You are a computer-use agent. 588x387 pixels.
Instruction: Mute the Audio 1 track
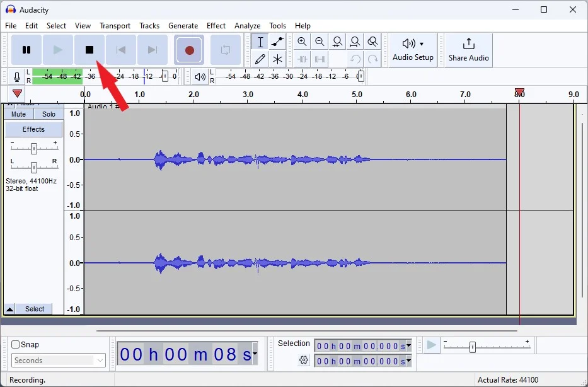(x=18, y=114)
